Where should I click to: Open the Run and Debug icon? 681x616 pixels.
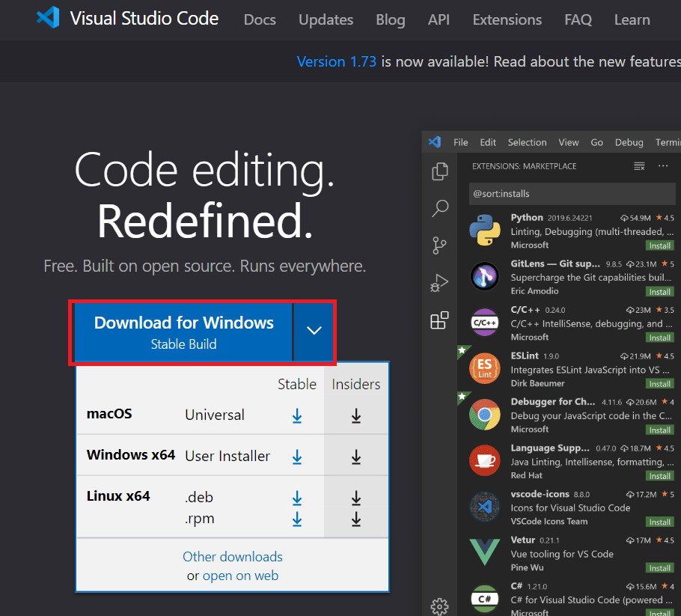(439, 283)
